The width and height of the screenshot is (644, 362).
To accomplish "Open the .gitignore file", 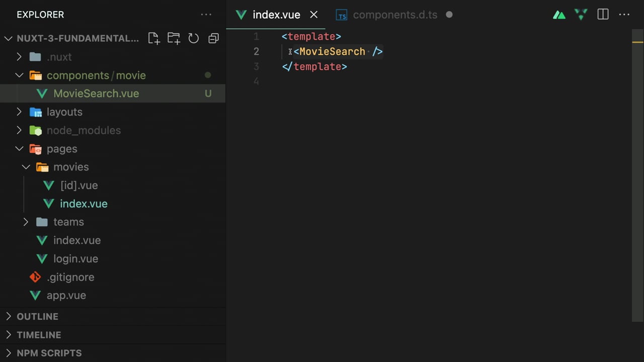I will click(x=70, y=277).
